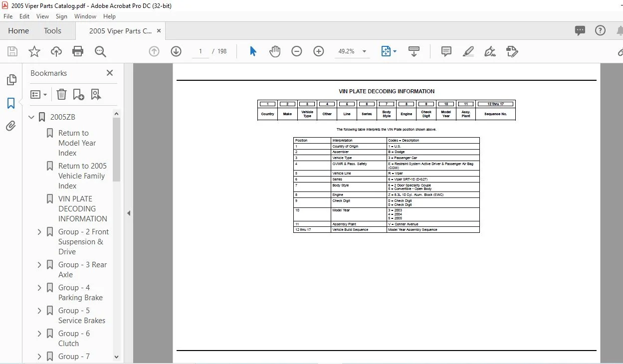623x364 pixels.
Task: Choose the Selection arrow tool
Action: 253,51
